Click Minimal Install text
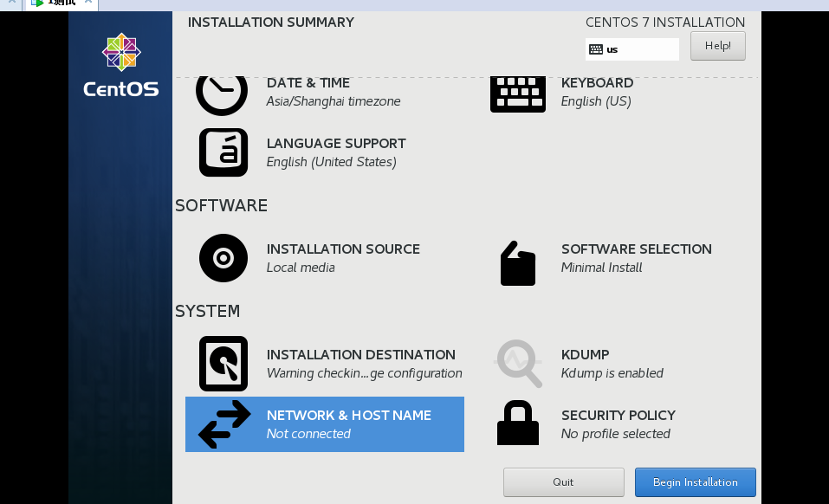The width and height of the screenshot is (829, 504). tap(602, 268)
